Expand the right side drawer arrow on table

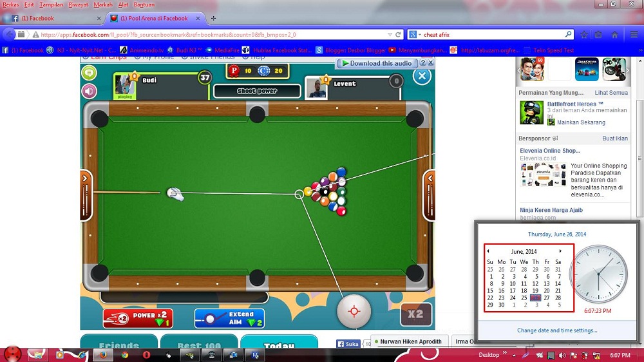pyautogui.click(x=430, y=178)
